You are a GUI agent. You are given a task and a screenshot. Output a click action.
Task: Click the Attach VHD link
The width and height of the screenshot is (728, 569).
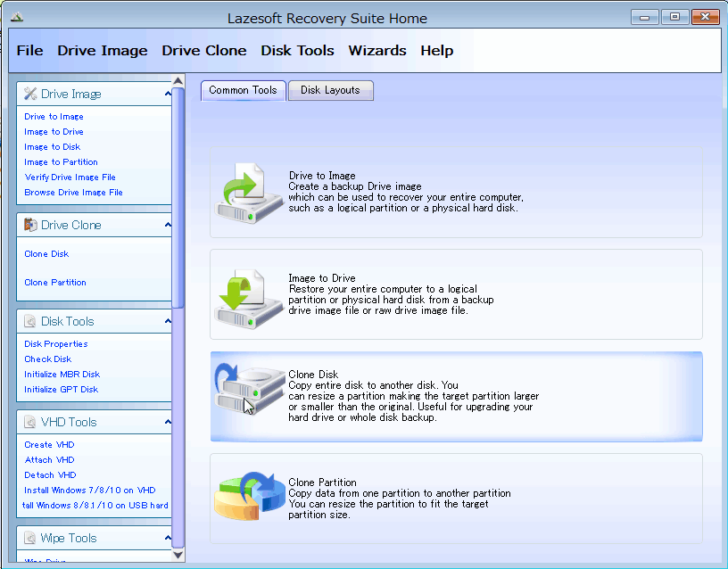click(49, 460)
